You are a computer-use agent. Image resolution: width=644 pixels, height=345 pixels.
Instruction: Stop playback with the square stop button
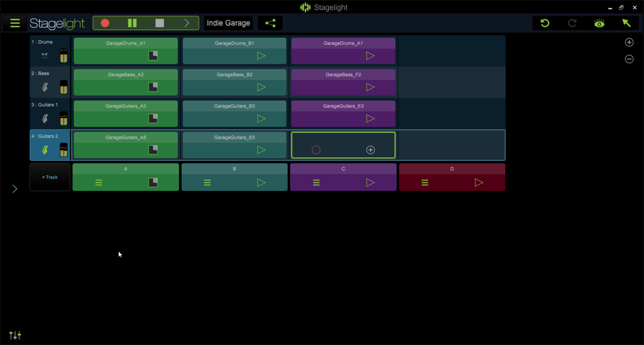tap(160, 23)
